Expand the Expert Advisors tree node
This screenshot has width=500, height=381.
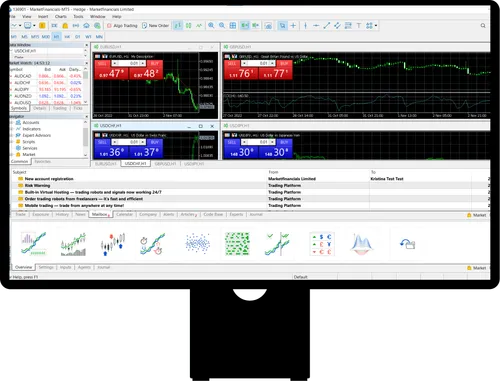[12, 135]
